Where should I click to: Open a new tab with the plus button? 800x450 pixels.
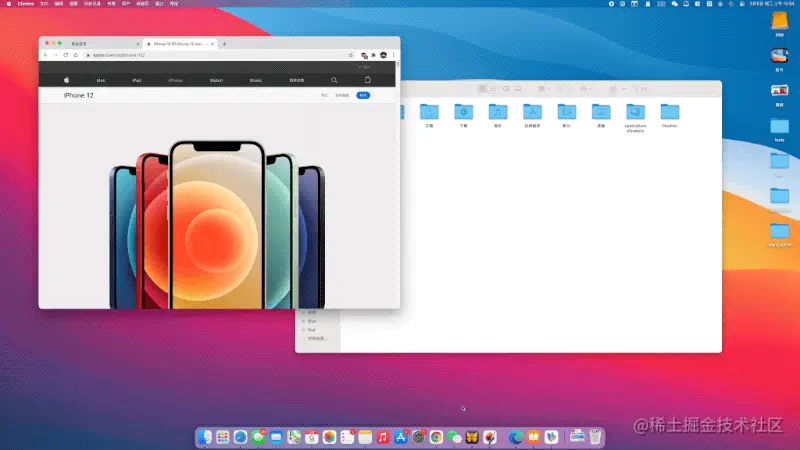click(x=224, y=44)
